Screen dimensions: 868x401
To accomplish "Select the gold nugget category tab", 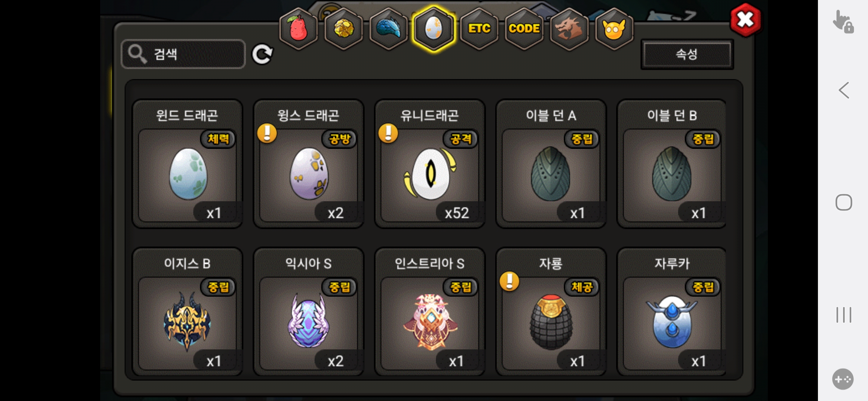I will click(x=344, y=29).
